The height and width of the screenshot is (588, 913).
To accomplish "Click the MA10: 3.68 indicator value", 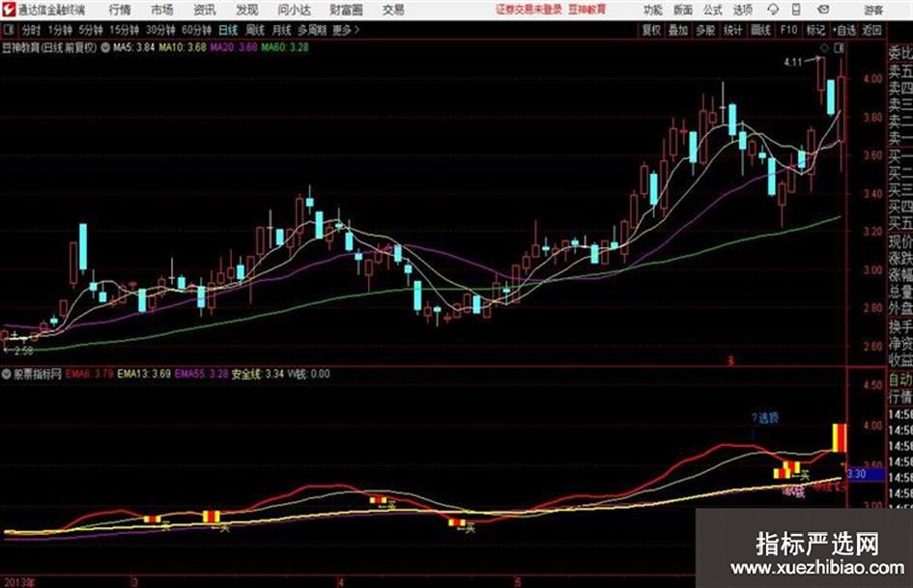I will click(x=183, y=47).
